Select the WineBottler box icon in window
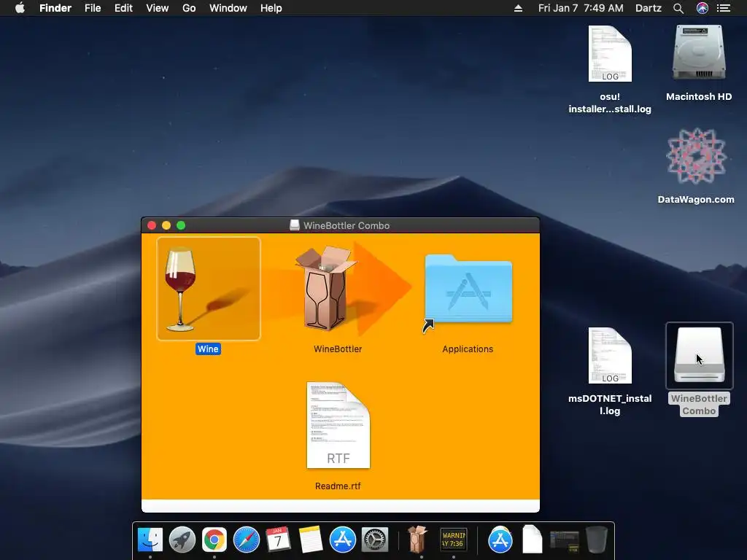The width and height of the screenshot is (747, 560). tap(326, 288)
